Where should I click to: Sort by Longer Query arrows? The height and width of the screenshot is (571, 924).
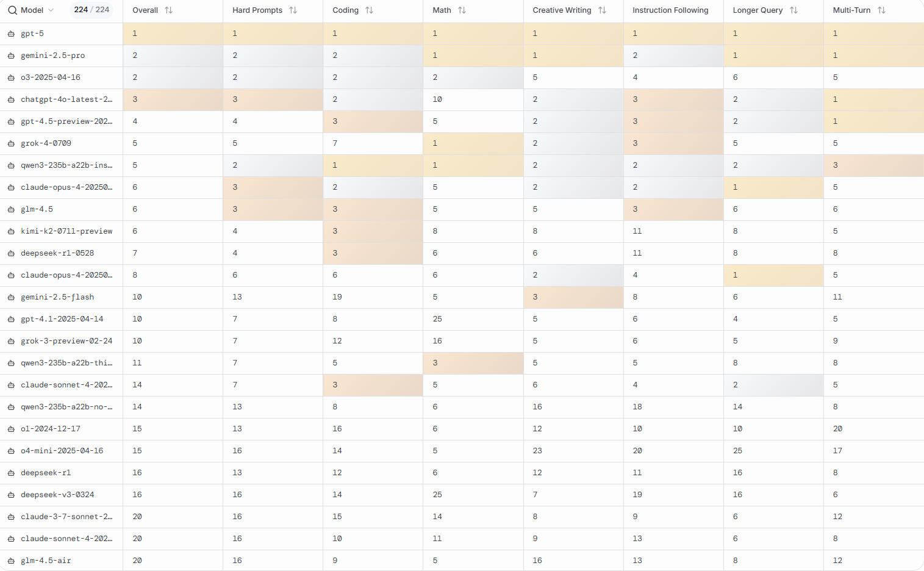pyautogui.click(x=793, y=10)
